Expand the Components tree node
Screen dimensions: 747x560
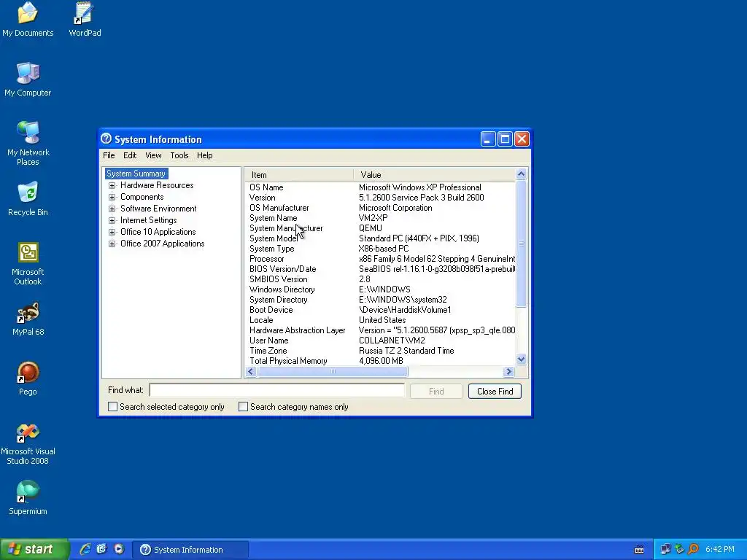(x=112, y=197)
